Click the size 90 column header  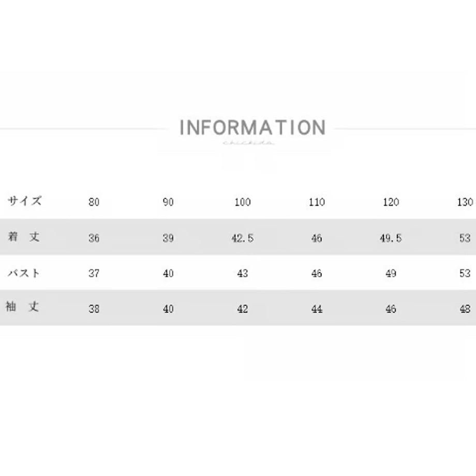[x=168, y=202]
